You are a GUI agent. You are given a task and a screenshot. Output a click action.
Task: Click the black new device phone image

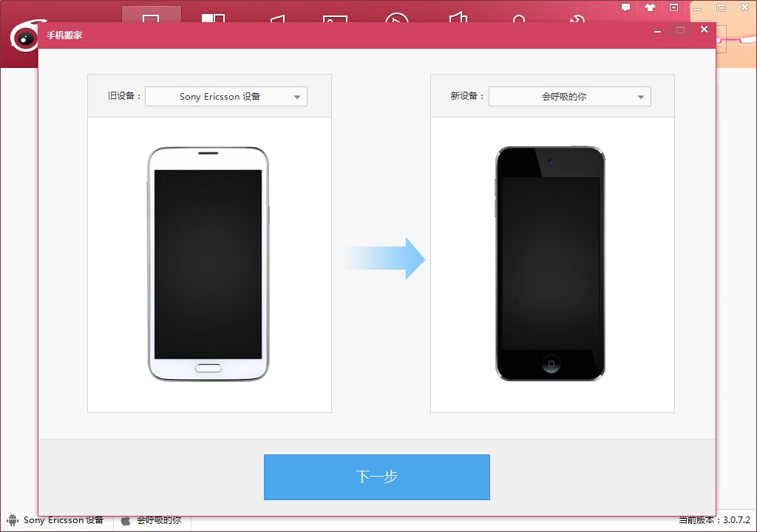pos(550,264)
